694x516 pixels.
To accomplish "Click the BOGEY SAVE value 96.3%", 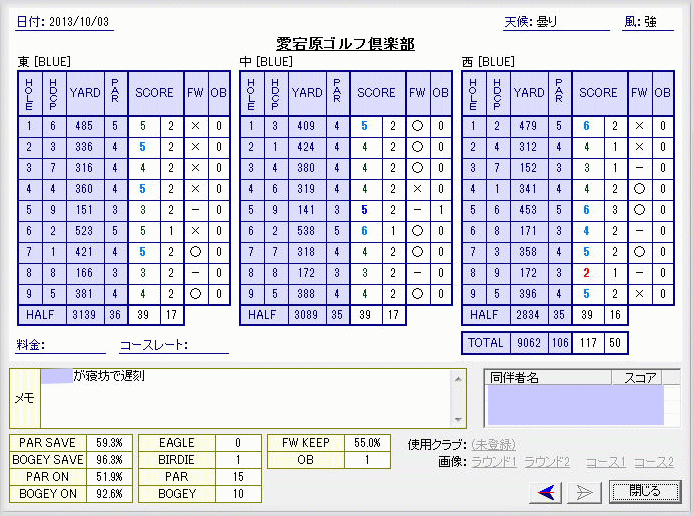I will (x=109, y=460).
